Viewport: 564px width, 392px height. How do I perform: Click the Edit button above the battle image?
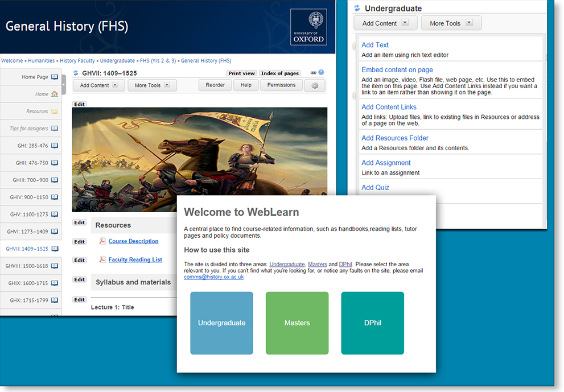[79, 104]
